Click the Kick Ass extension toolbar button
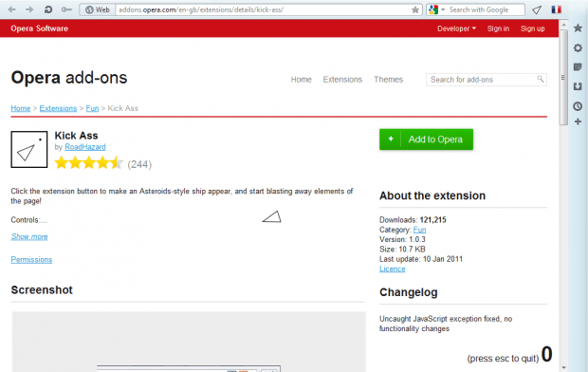This screenshot has height=372, width=588. (x=537, y=10)
